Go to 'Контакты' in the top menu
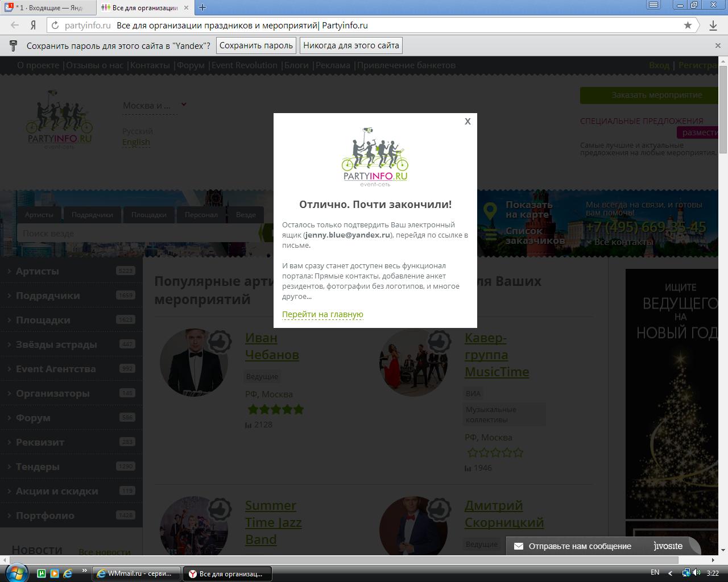The height and width of the screenshot is (582, 728). coord(150,65)
